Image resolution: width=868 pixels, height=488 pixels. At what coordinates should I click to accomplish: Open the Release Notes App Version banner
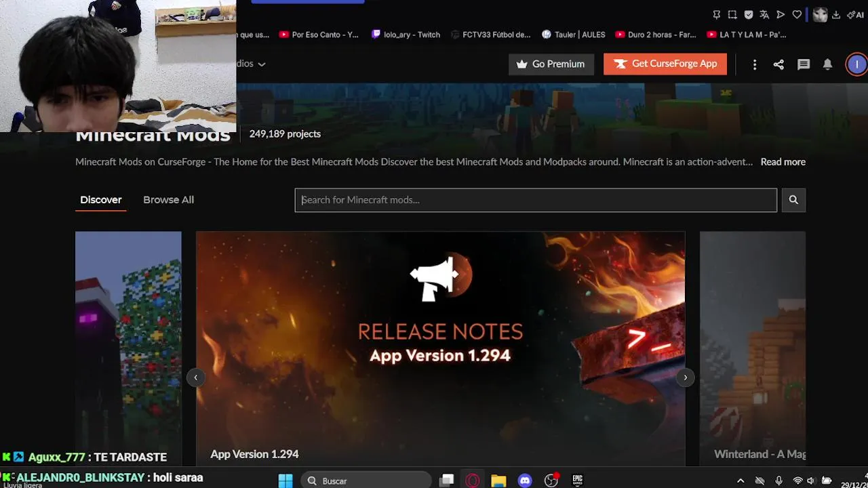point(440,348)
